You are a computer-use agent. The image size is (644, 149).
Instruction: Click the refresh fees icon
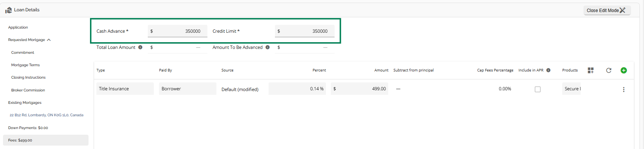(609, 70)
